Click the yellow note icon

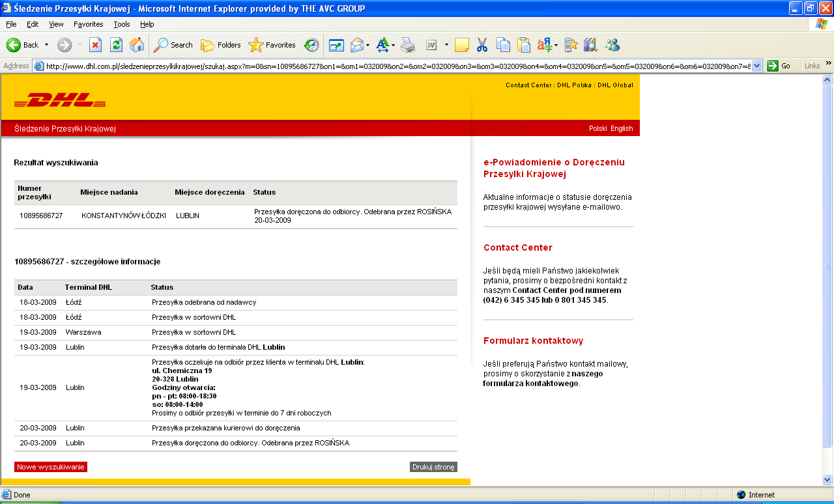point(462,45)
